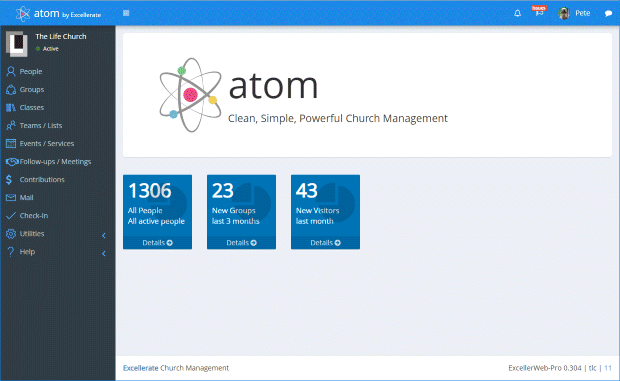
Task: Open Details for New Visitors
Action: 325,243
